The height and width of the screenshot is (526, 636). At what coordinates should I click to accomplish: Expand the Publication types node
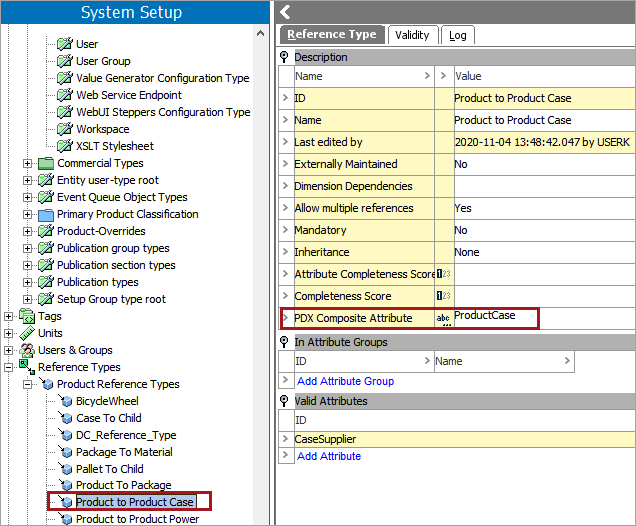click(x=28, y=282)
